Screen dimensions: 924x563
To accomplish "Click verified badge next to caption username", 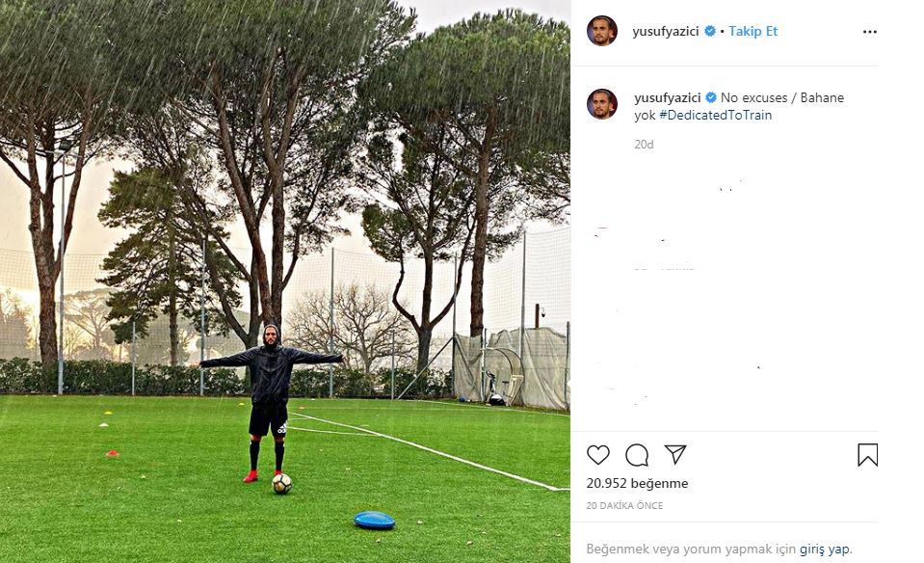I will tap(711, 97).
